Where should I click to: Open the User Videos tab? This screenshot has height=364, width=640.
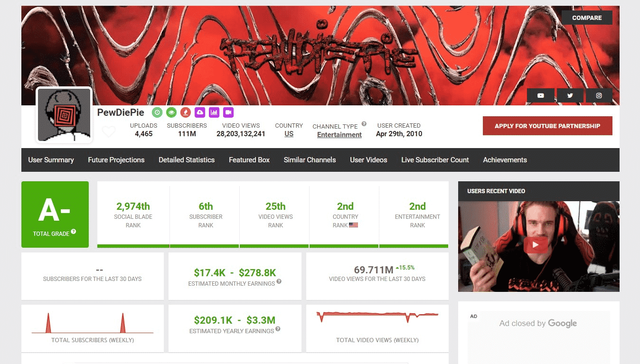click(368, 160)
